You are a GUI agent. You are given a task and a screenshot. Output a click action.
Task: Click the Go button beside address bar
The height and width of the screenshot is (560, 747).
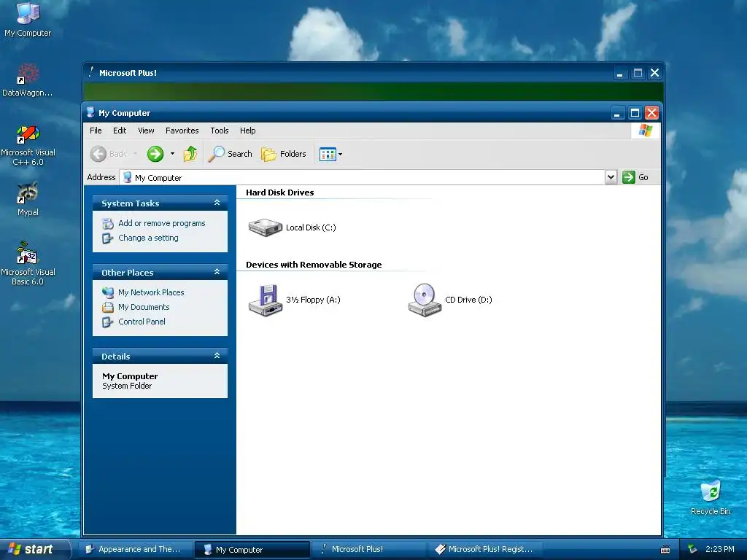(x=635, y=177)
